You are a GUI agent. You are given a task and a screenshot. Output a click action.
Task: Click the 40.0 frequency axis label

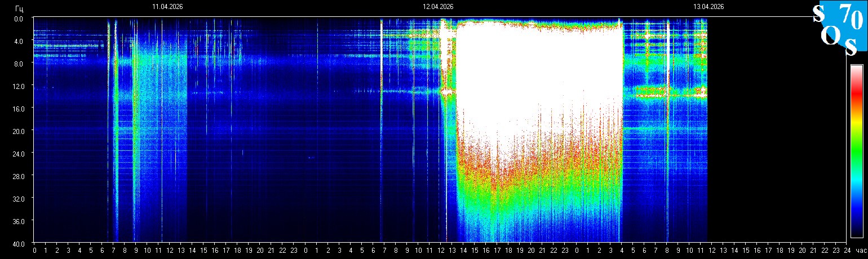(19, 243)
